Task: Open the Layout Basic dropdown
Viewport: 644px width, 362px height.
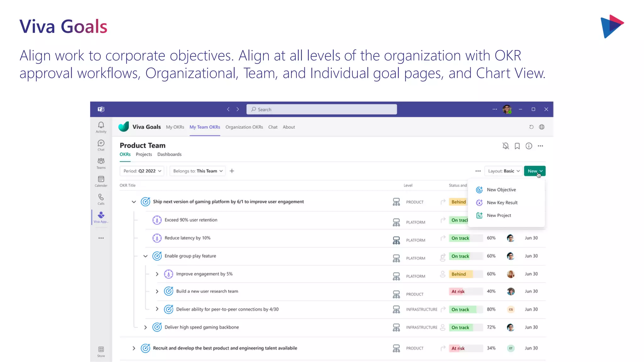Action: pyautogui.click(x=503, y=171)
